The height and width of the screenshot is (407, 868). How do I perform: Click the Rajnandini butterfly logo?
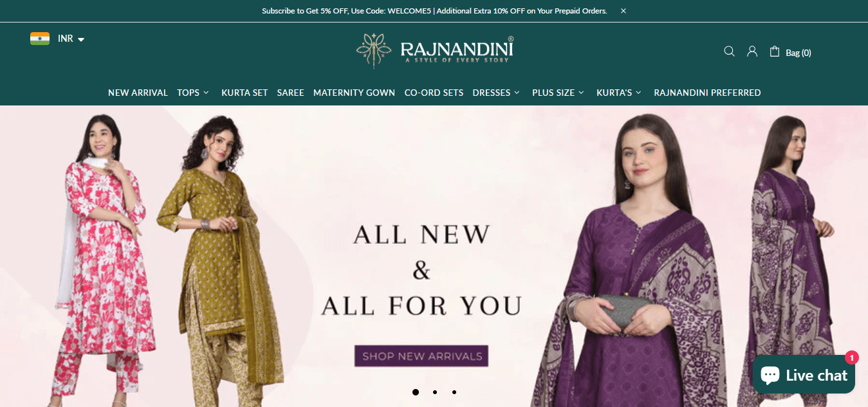click(x=435, y=51)
